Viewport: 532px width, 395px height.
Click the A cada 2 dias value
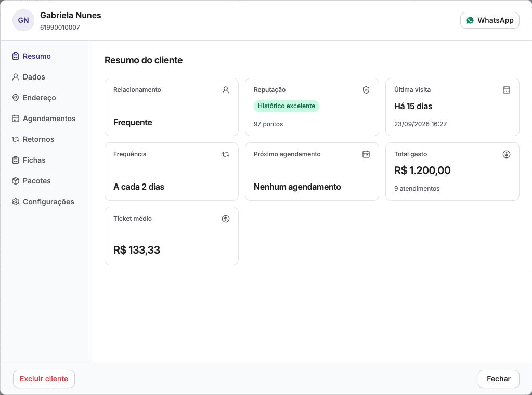[x=139, y=187]
